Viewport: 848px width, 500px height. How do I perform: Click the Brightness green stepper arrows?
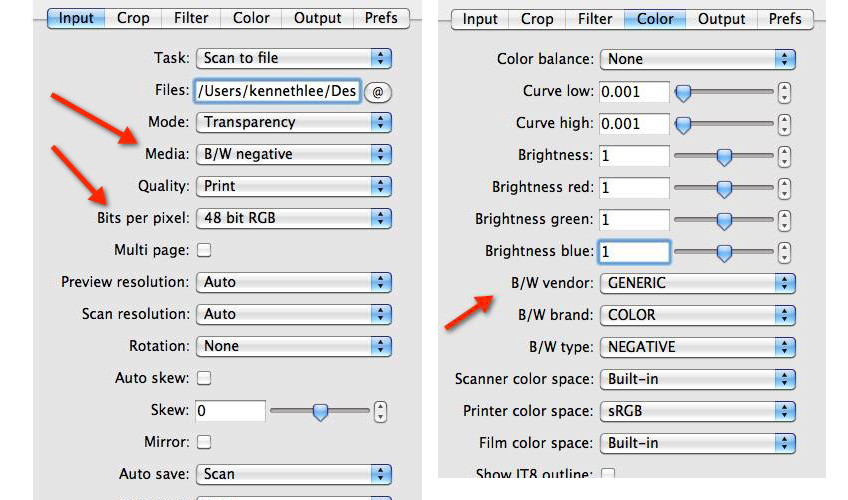point(785,220)
